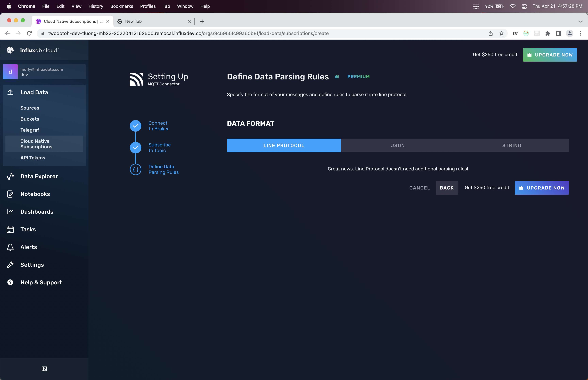
Task: Open Notebooks via its pencil icon
Action: (10, 194)
